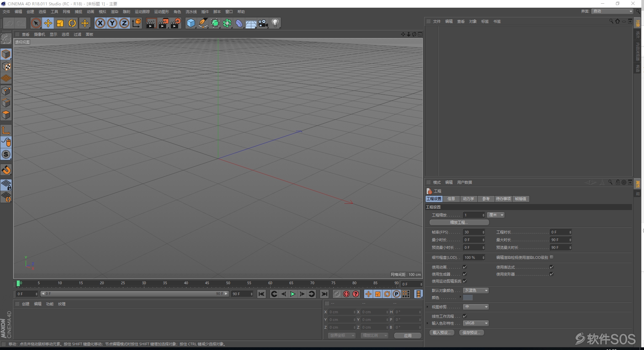Activate the Rotate tool
This screenshot has width=644, height=350.
(72, 23)
